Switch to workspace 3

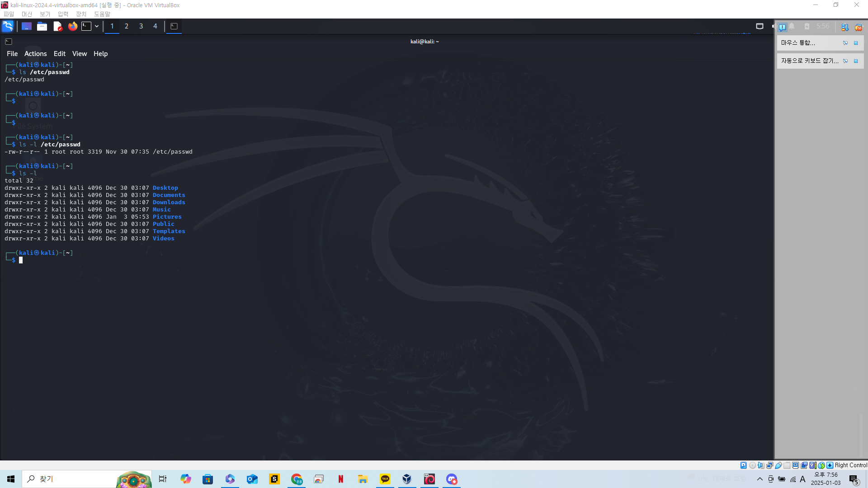141,26
